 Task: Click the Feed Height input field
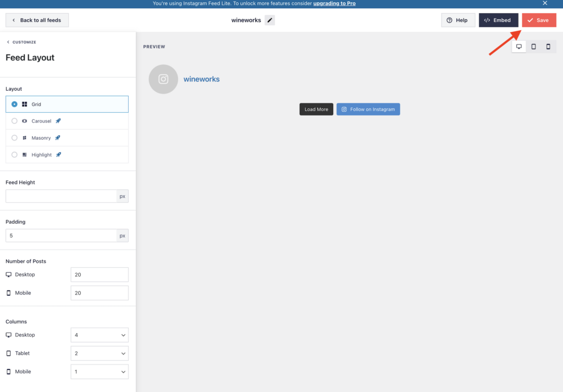(62, 196)
